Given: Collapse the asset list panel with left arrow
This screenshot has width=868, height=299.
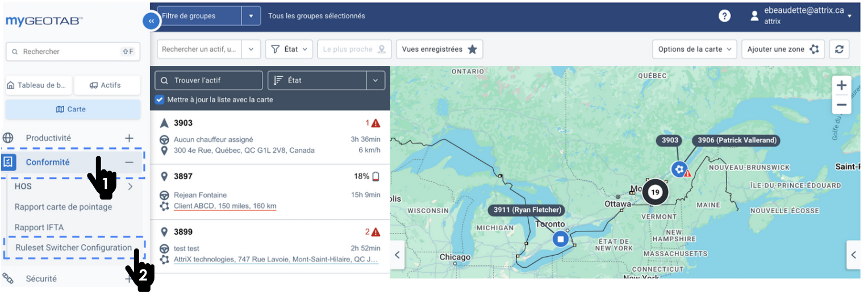Looking at the screenshot, I should tap(397, 255).
